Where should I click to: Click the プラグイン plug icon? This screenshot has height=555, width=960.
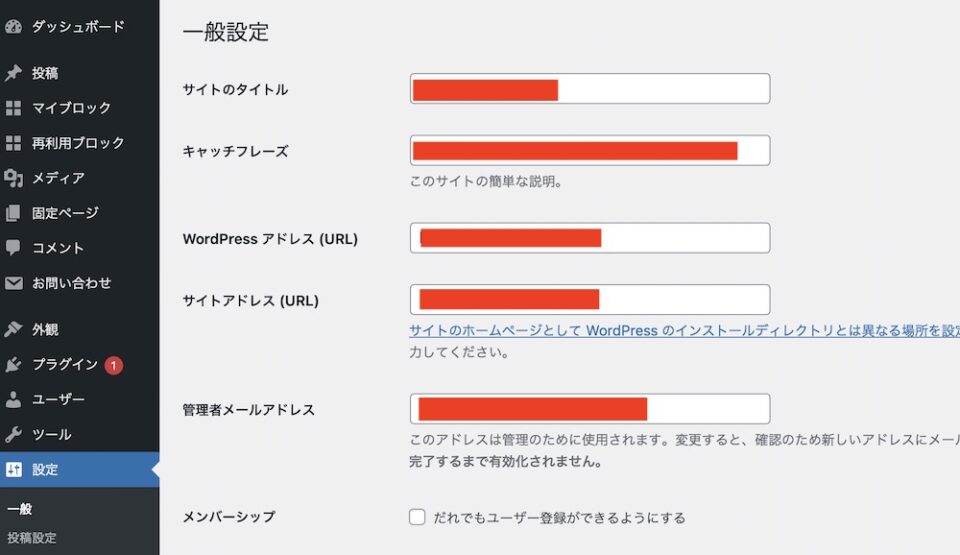coord(13,365)
